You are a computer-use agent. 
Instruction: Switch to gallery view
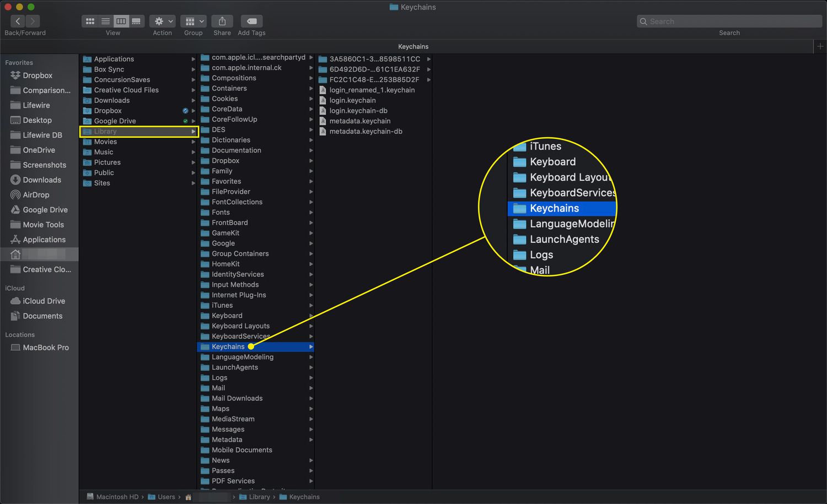tap(136, 21)
